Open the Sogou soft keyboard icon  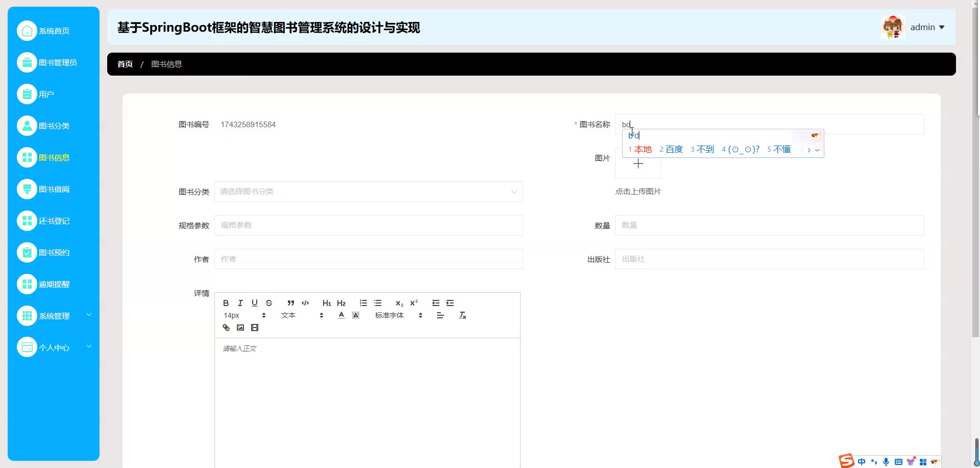[x=898, y=462]
